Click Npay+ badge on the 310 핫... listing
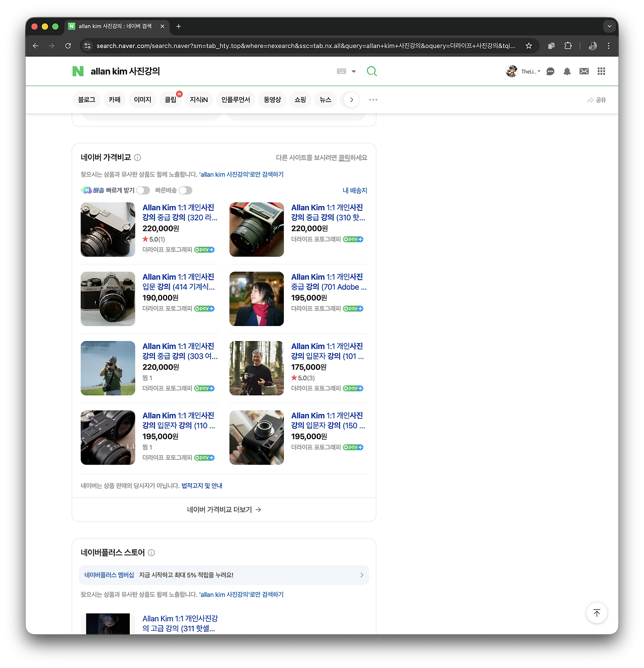Image resolution: width=644 pixels, height=668 pixels. [353, 239]
